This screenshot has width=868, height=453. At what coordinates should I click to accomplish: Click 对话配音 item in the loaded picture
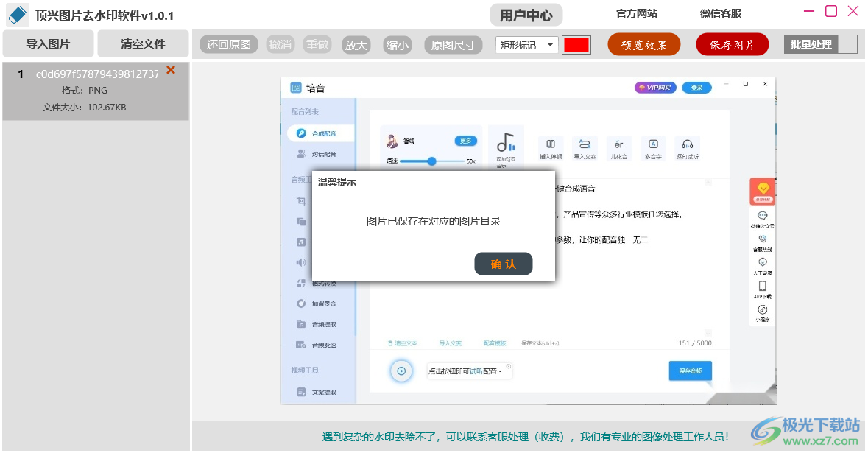[317, 154]
